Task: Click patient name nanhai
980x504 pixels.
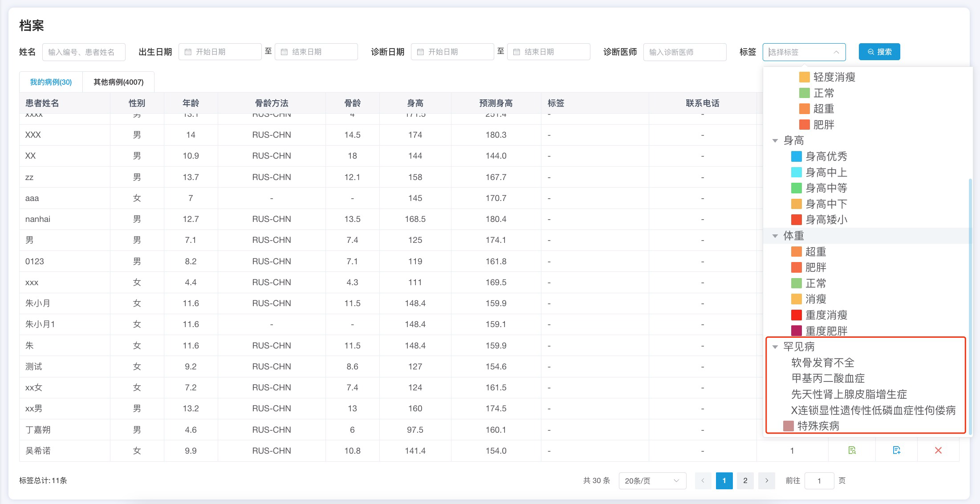Action: click(38, 219)
